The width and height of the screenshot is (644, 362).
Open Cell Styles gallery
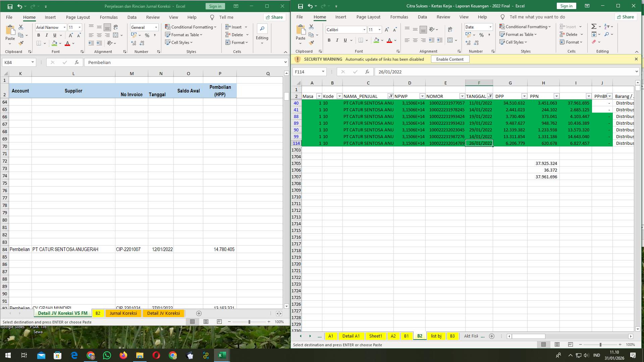click(179, 43)
